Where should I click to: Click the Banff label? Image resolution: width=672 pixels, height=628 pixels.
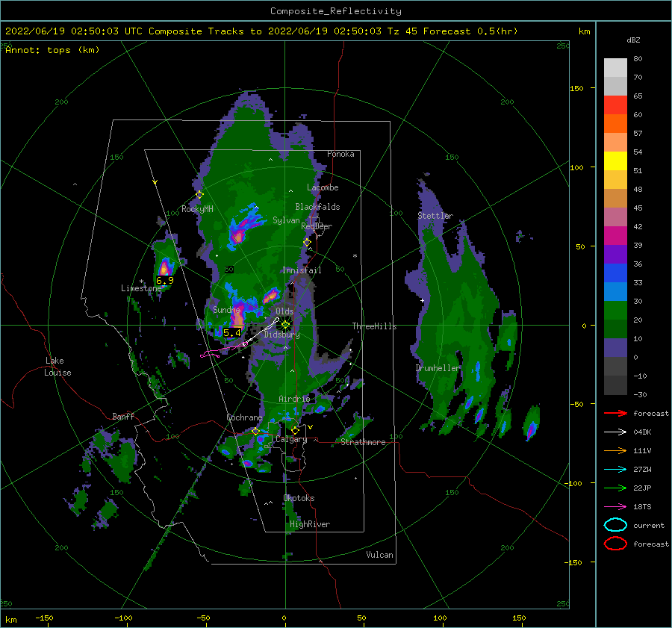(123, 416)
